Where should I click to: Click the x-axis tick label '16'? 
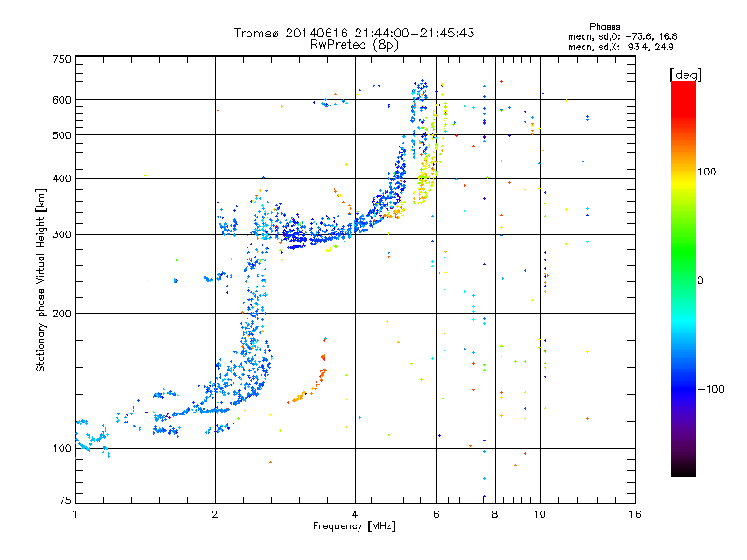[635, 514]
